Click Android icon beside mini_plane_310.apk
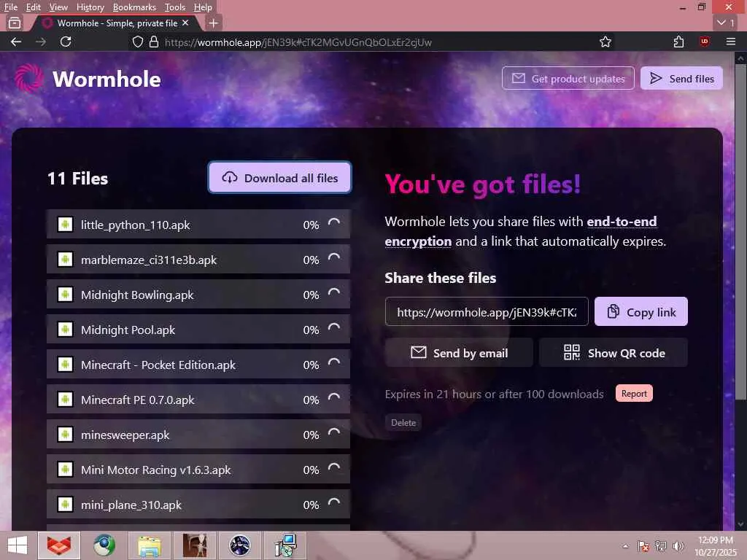This screenshot has width=747, height=560. [x=65, y=505]
